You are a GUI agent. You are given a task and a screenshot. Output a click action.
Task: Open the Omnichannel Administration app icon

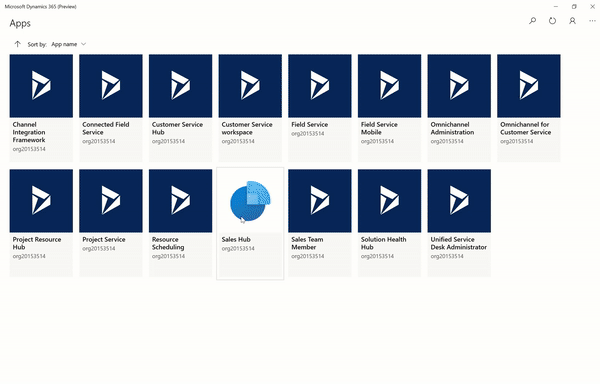point(459,86)
